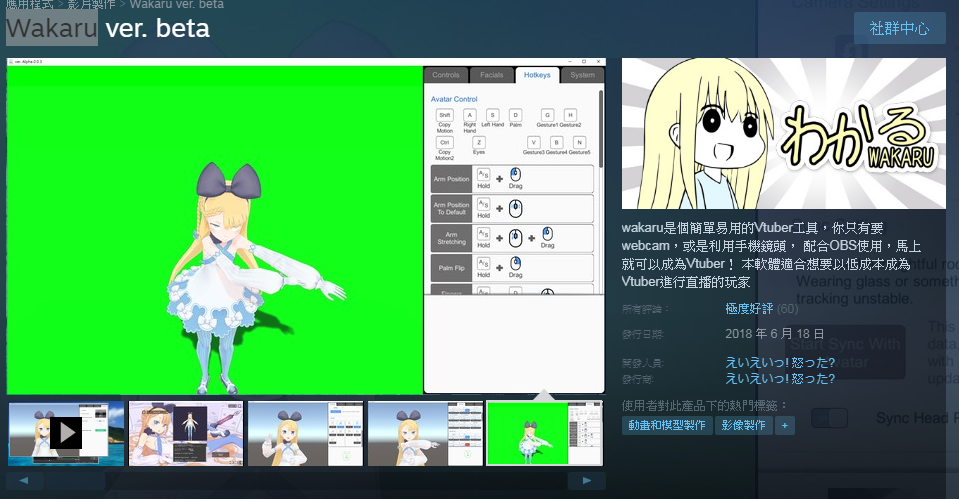Select the green screen screenshot thumbnail
This screenshot has height=499, width=959.
pos(544,434)
